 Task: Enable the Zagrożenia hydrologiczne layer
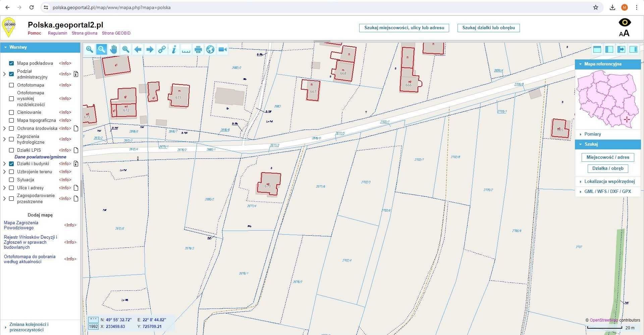[x=11, y=139]
